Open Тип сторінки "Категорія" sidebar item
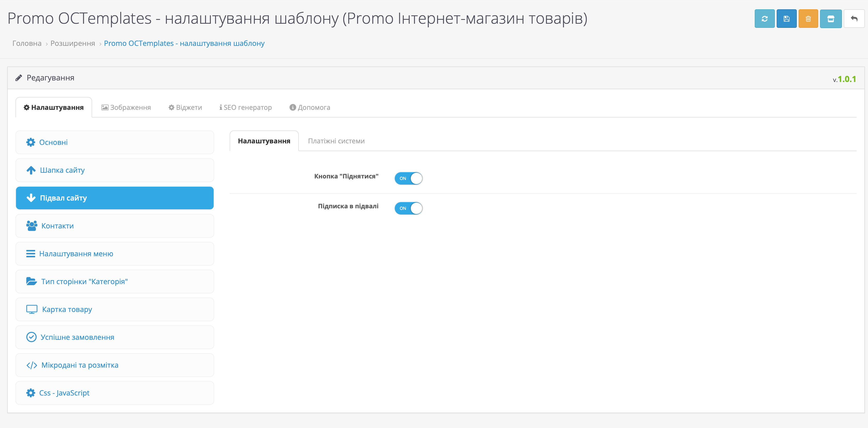Image resolution: width=868 pixels, height=428 pixels. pyautogui.click(x=115, y=282)
